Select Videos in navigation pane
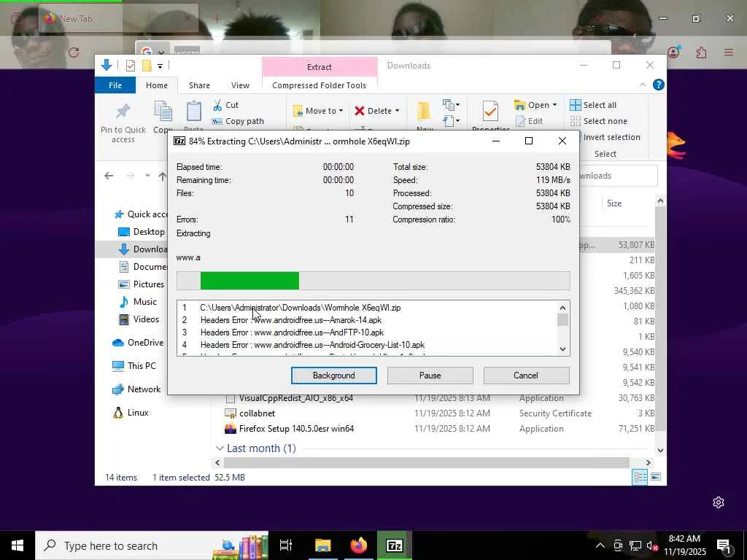The height and width of the screenshot is (560, 747). pyautogui.click(x=139, y=319)
